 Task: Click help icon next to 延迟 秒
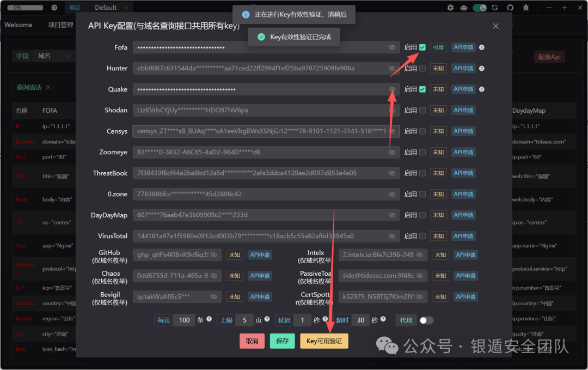325,319
